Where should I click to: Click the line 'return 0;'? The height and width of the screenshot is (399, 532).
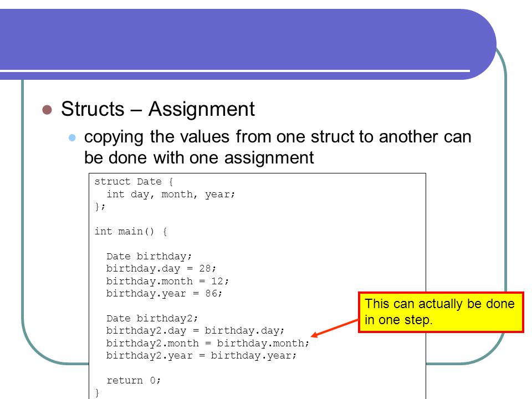[134, 380]
